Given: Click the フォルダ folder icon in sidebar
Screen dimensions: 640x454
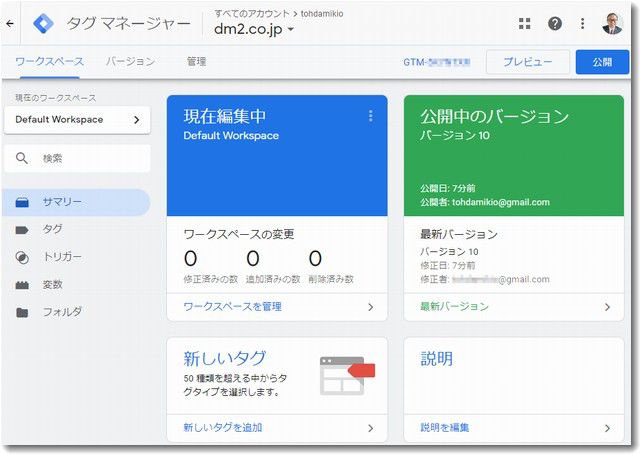Looking at the screenshot, I should click(22, 313).
